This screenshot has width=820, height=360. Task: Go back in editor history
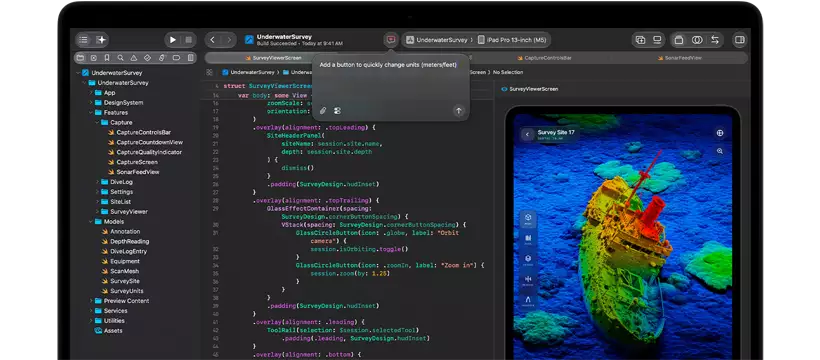tap(212, 40)
